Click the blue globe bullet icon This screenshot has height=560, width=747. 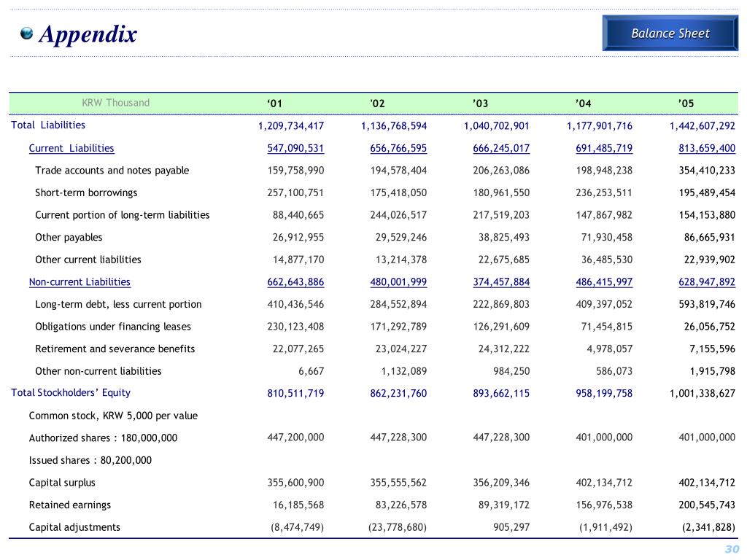[27, 33]
